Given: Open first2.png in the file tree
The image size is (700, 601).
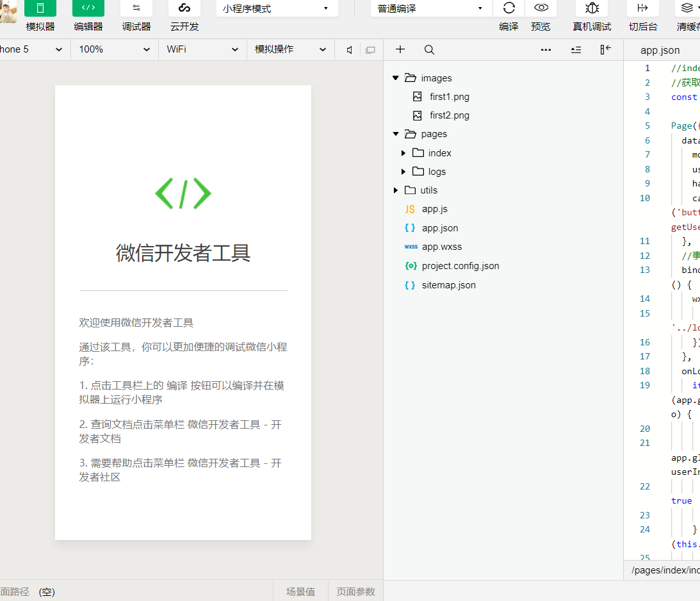Looking at the screenshot, I should pyautogui.click(x=449, y=115).
